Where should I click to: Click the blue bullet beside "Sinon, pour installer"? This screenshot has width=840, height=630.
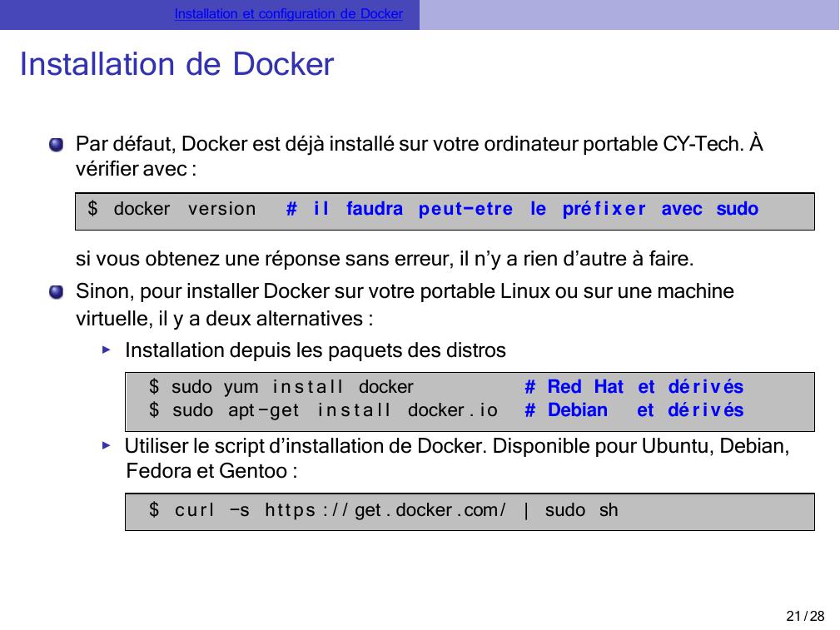56,292
